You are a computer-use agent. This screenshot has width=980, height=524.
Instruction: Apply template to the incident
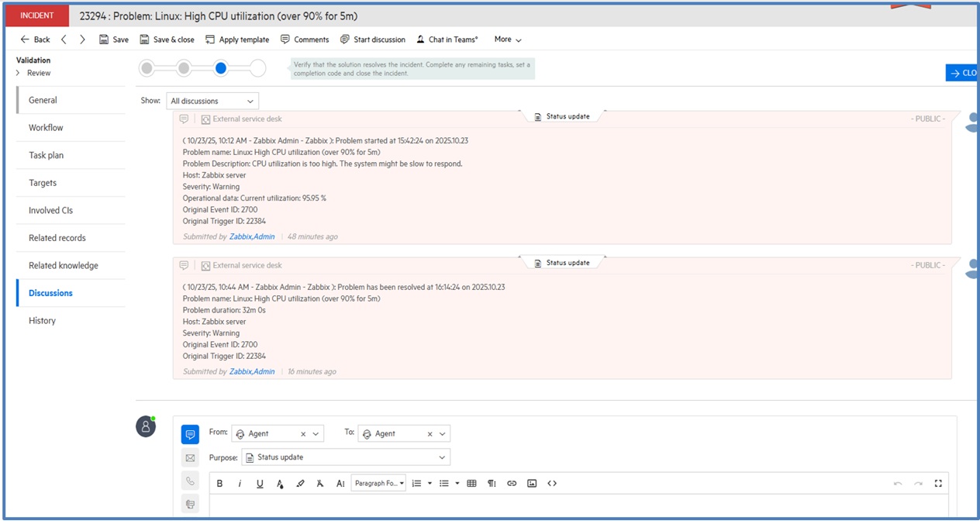point(237,40)
